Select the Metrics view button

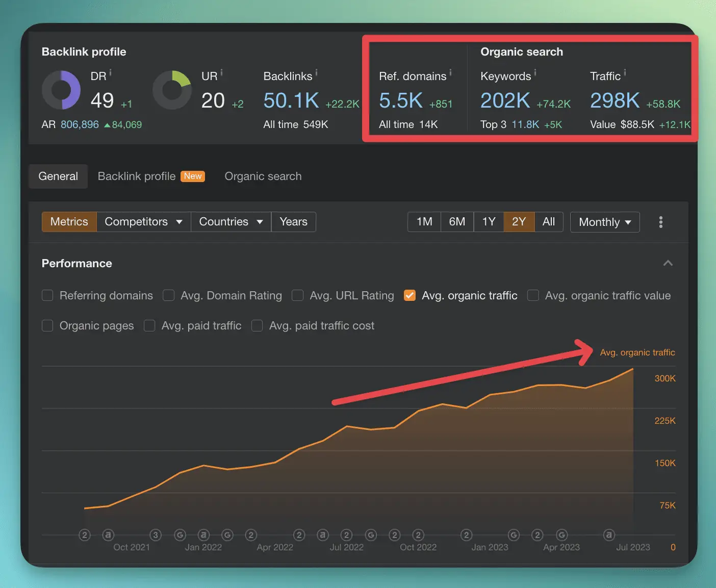(69, 222)
